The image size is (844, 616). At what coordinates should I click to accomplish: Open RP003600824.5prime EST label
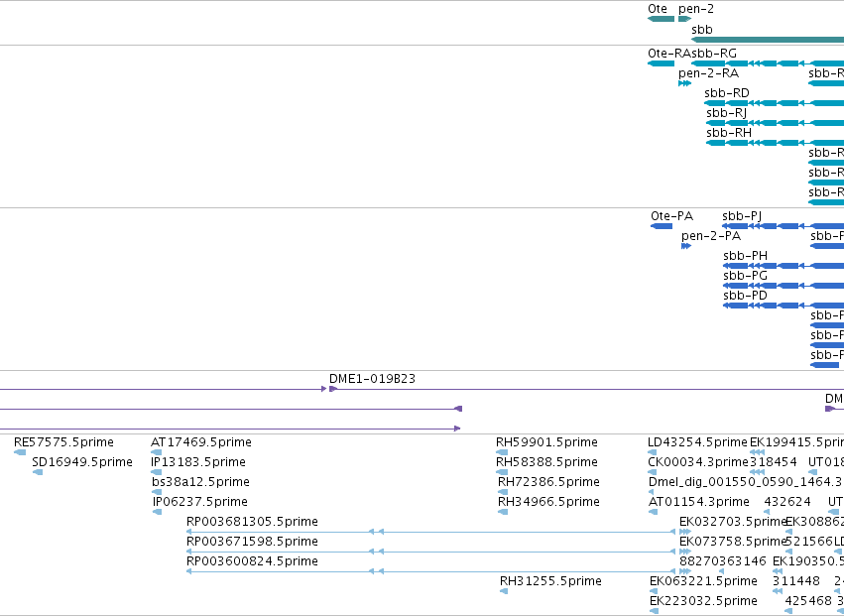(x=252, y=562)
